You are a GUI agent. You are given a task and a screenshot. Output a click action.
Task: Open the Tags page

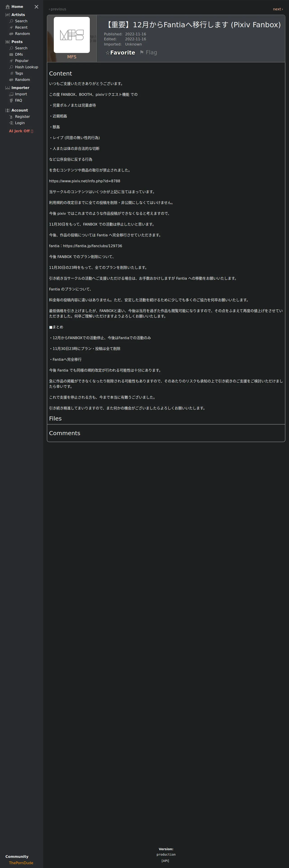pyautogui.click(x=19, y=73)
